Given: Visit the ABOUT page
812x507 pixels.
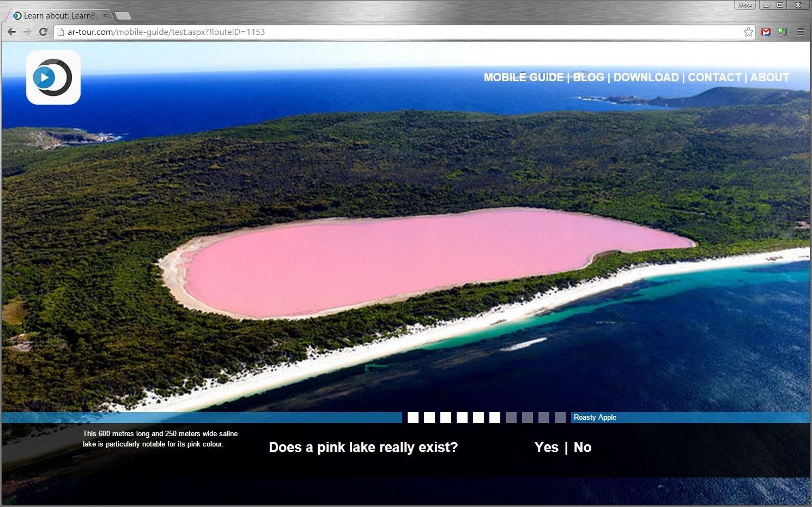Looking at the screenshot, I should tap(769, 77).
